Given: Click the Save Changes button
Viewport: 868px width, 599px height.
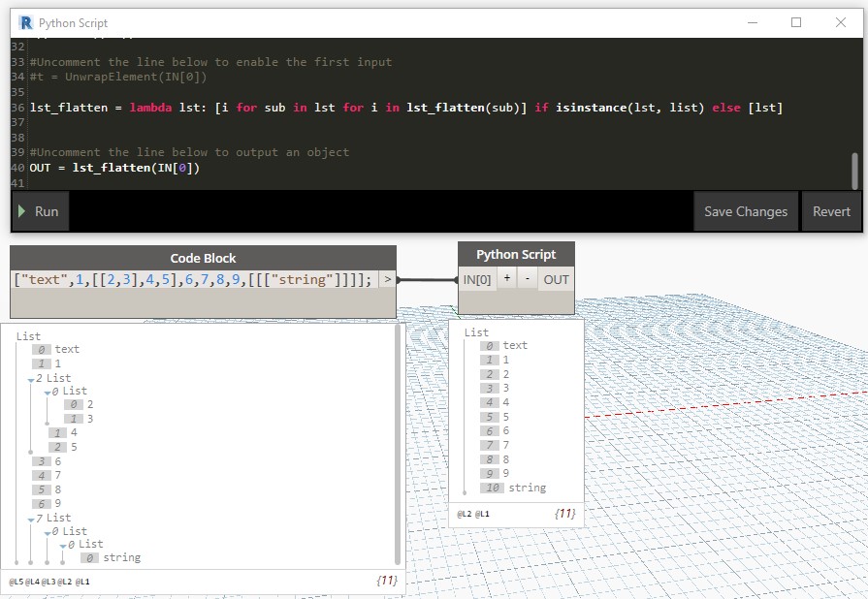Looking at the screenshot, I should (x=746, y=211).
